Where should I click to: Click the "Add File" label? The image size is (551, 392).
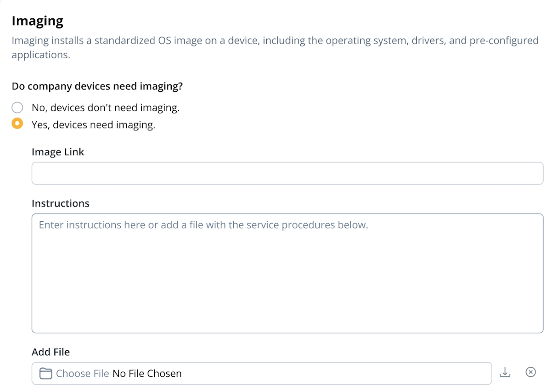click(51, 352)
